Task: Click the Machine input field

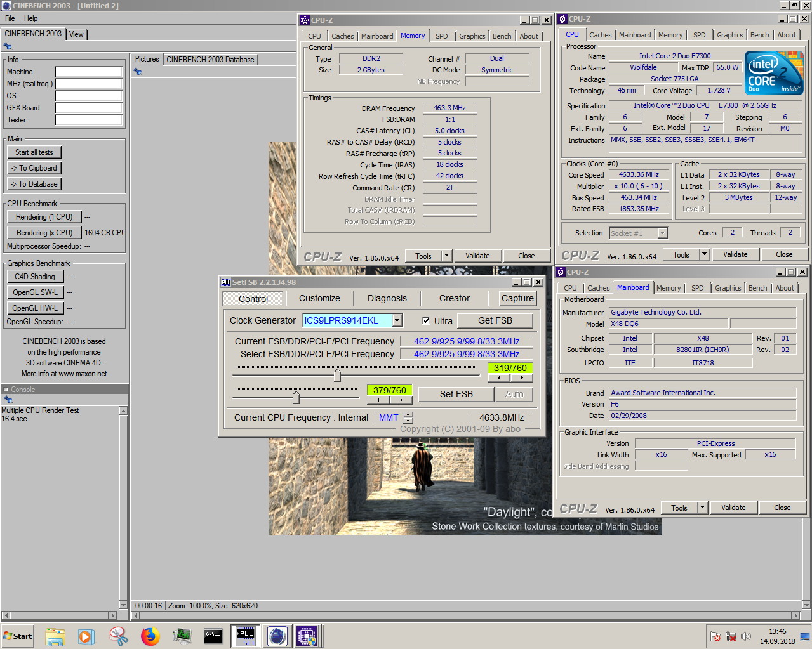Action: (88, 72)
